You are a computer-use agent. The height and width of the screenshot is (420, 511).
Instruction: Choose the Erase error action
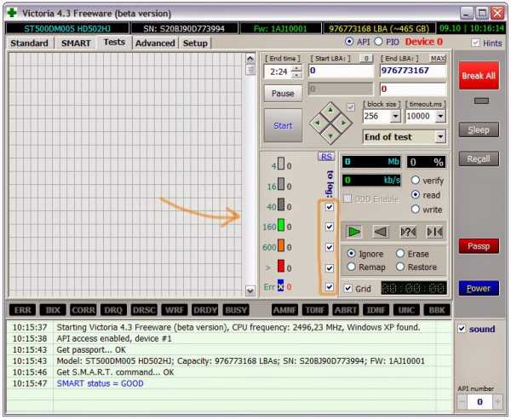click(x=400, y=253)
